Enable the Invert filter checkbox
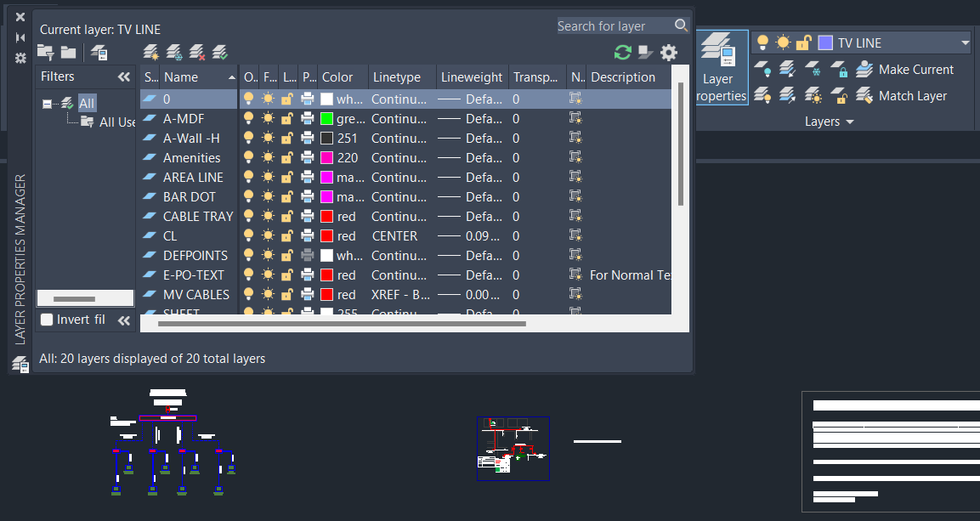This screenshot has width=980, height=521. tap(47, 320)
